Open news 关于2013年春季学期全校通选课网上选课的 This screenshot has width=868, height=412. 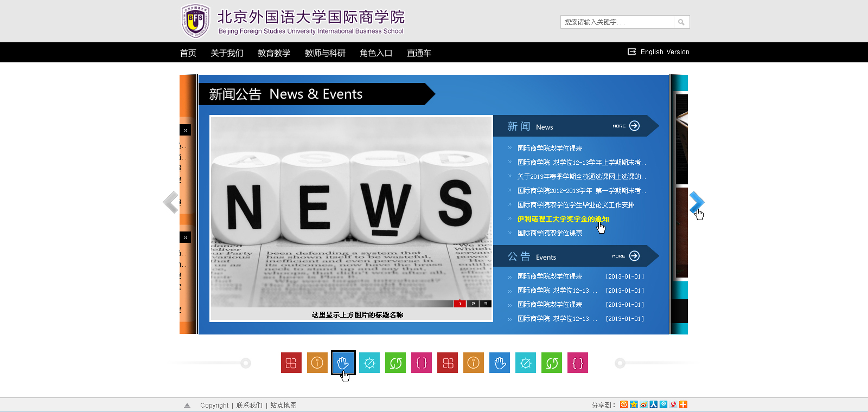click(x=582, y=177)
